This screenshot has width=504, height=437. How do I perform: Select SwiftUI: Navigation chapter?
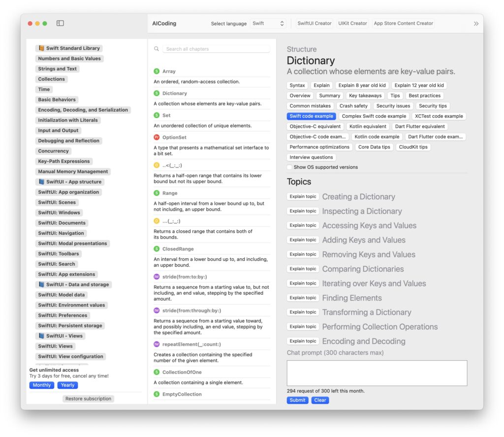click(61, 233)
